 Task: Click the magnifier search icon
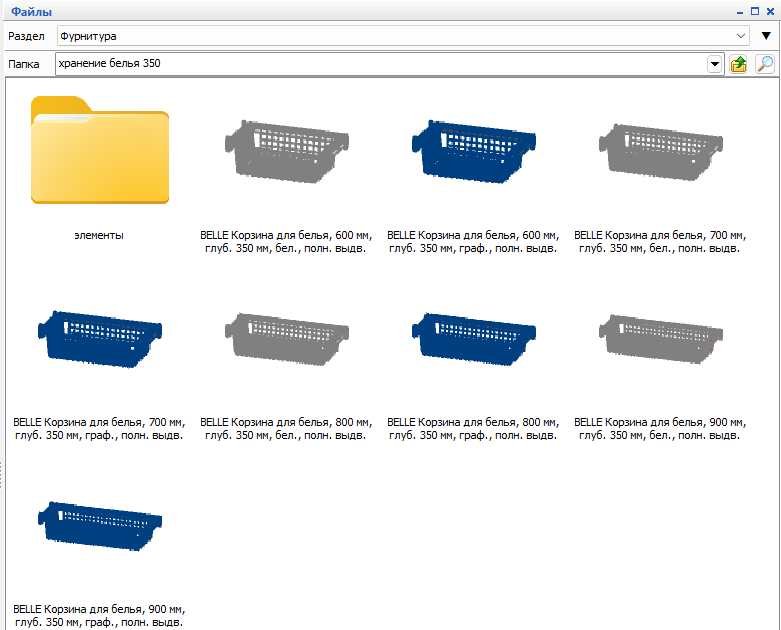tap(765, 64)
